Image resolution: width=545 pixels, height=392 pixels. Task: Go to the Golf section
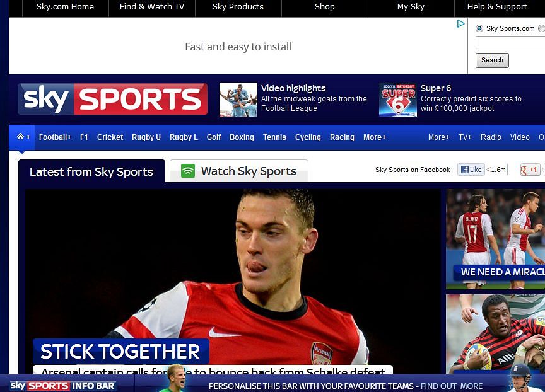click(214, 137)
